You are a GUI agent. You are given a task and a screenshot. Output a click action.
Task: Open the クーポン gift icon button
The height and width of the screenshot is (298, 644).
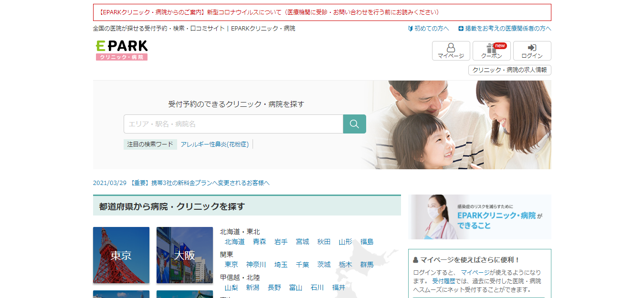click(x=491, y=51)
